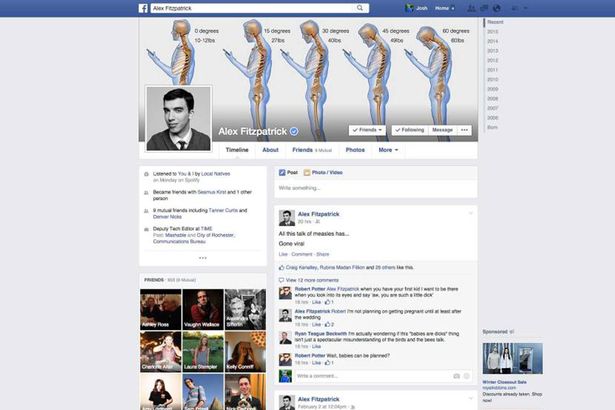The image size is (615, 410).
Task: Click Josh's profile picture in top bar
Action: [408, 7]
